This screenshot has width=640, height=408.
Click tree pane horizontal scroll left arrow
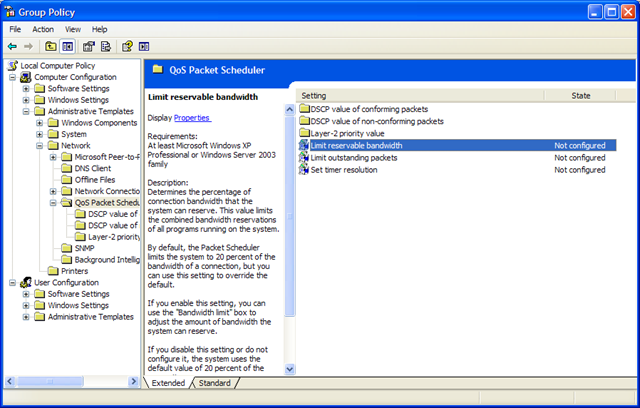coord(10,381)
